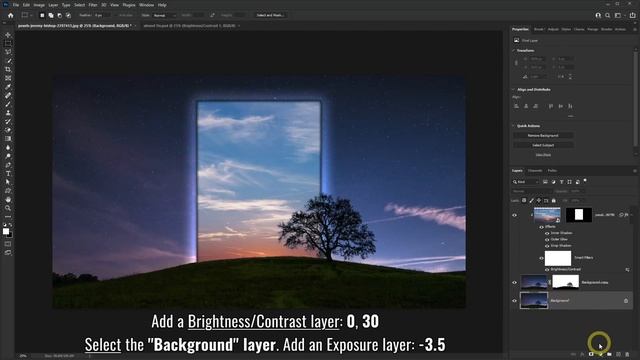Open the Window menu
Screen dimensions: 640x360
coord(147,5)
